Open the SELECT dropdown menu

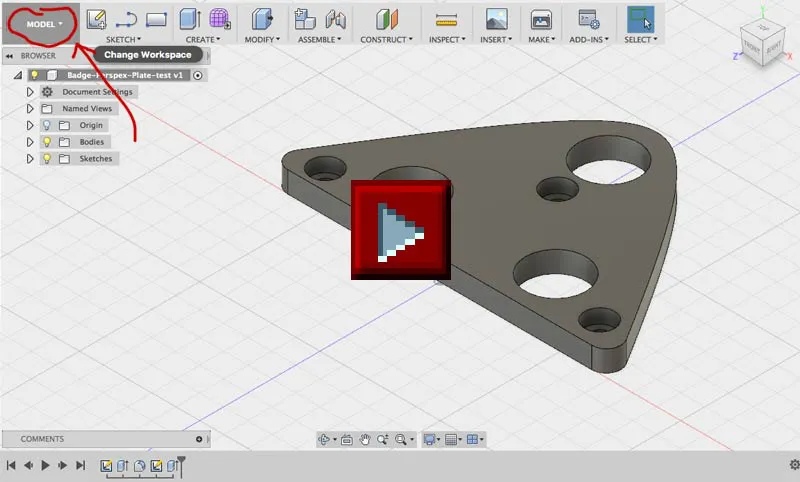(x=641, y=39)
